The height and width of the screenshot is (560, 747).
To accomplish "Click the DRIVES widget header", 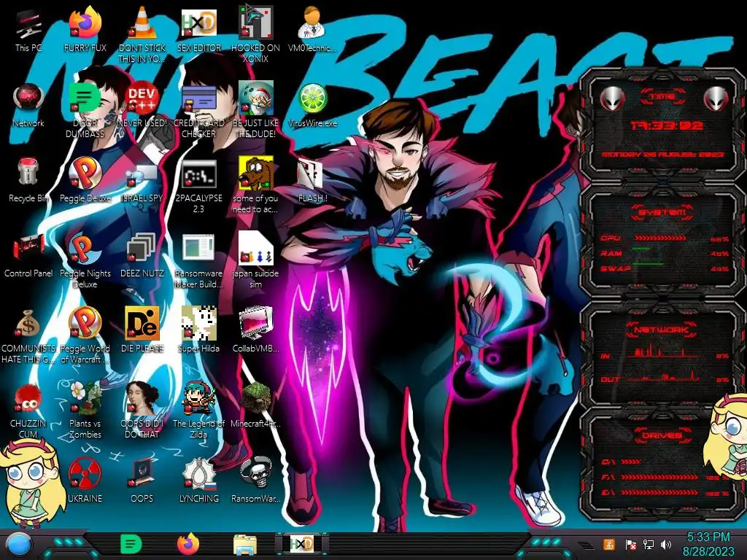I will click(x=662, y=435).
